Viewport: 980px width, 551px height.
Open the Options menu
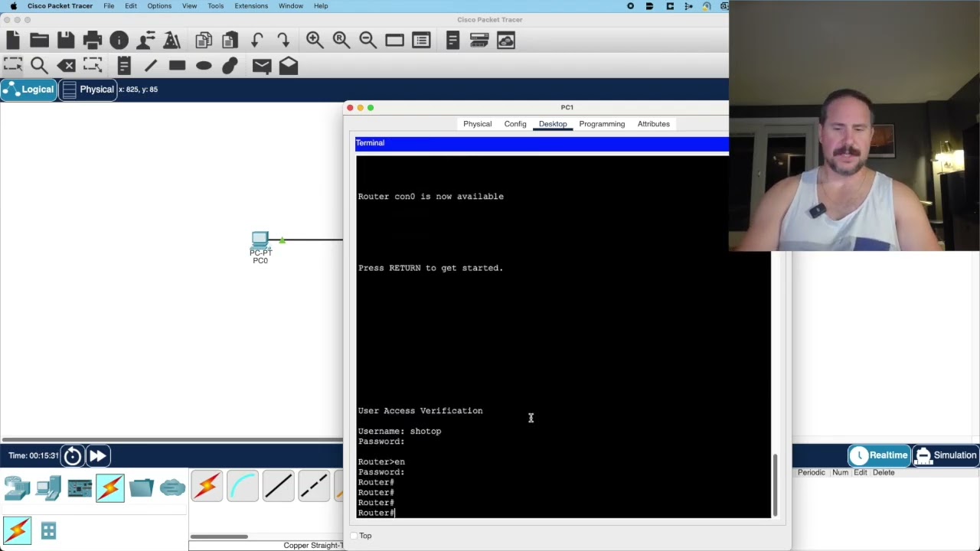click(159, 6)
